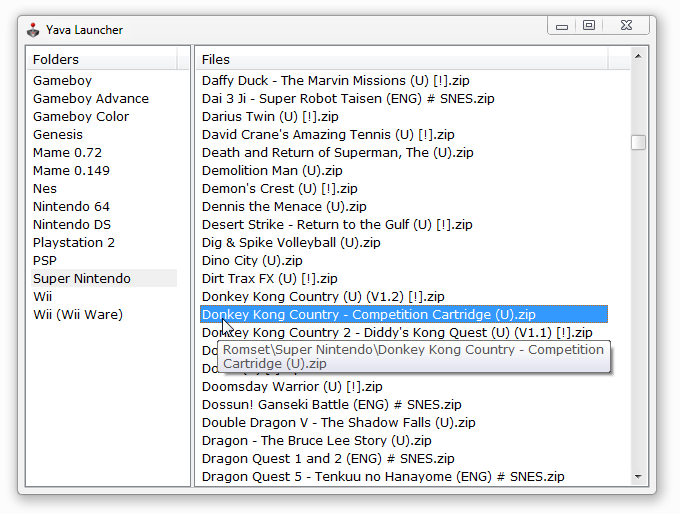Select Doomsday Warrior (U) [!].zip
680x514 pixels.
292,386
